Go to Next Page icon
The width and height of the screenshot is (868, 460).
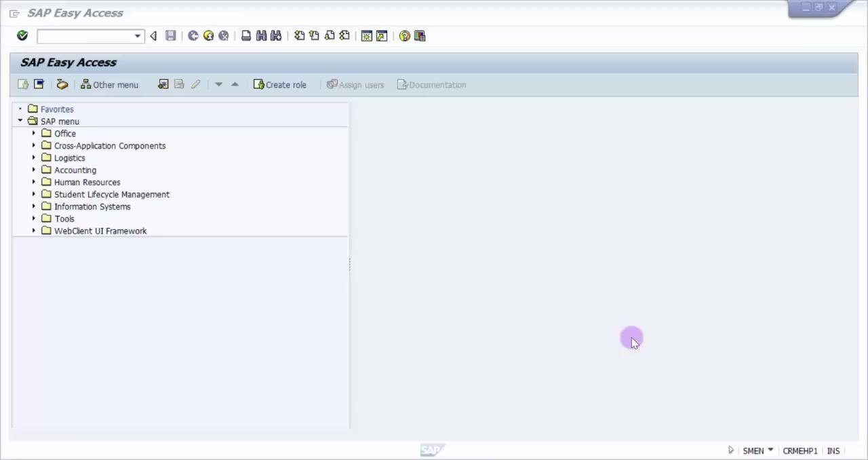tap(330, 36)
